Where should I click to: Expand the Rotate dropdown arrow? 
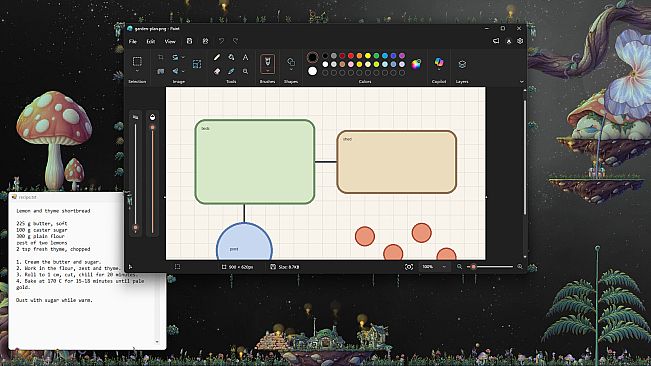(183, 57)
